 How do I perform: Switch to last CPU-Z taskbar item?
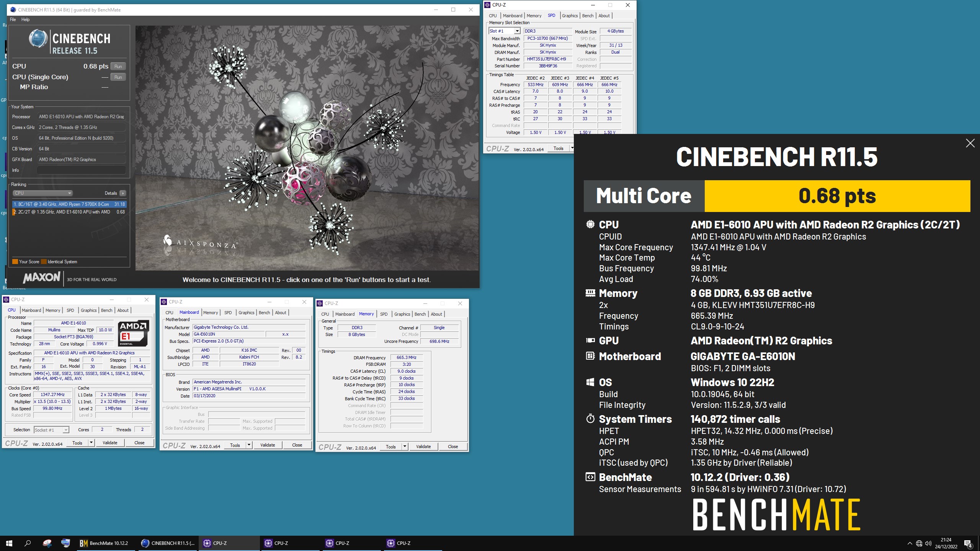point(413,543)
